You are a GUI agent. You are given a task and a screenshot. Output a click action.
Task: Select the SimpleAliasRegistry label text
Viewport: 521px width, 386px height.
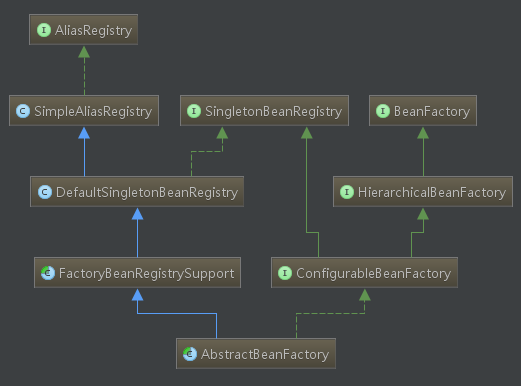tap(93, 112)
